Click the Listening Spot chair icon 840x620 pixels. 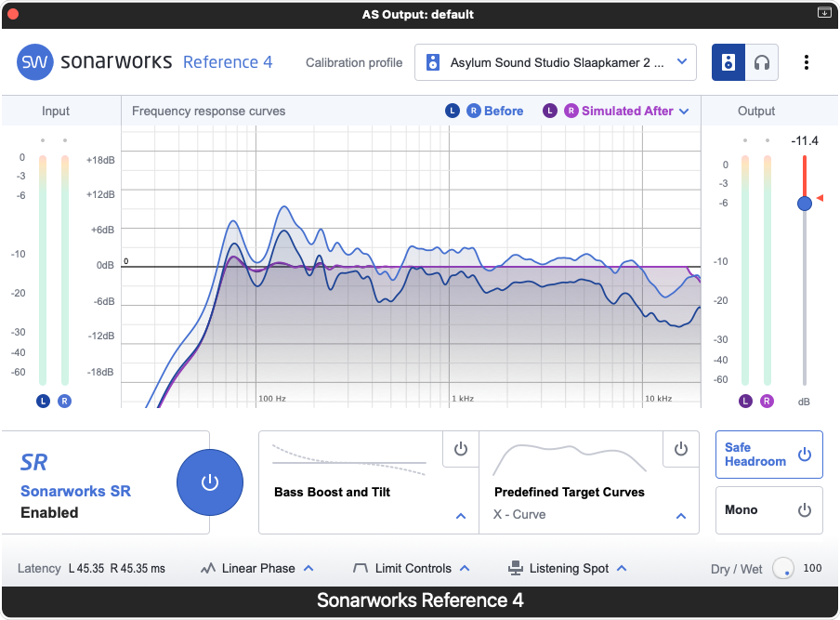click(x=516, y=568)
